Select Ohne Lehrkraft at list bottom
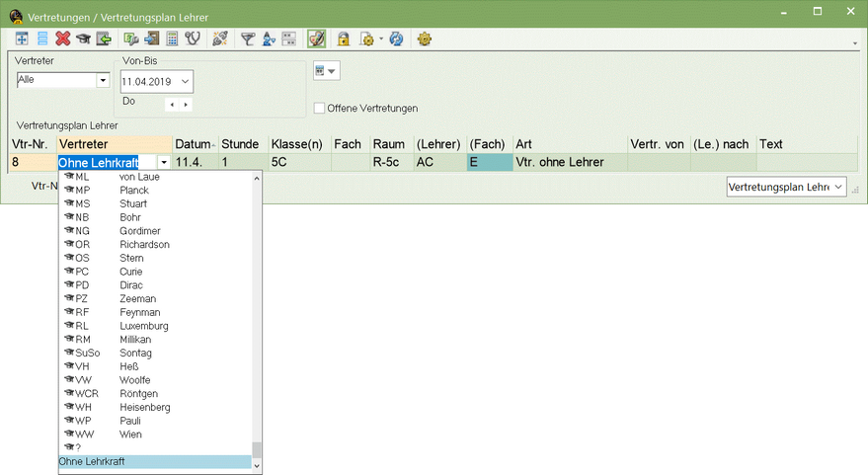The height and width of the screenshot is (475, 868). pos(155,462)
